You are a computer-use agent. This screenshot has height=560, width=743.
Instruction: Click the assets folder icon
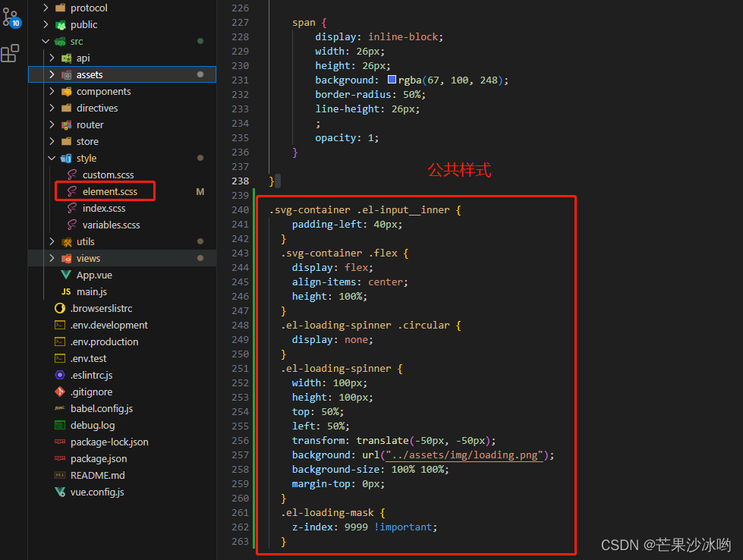pos(66,75)
